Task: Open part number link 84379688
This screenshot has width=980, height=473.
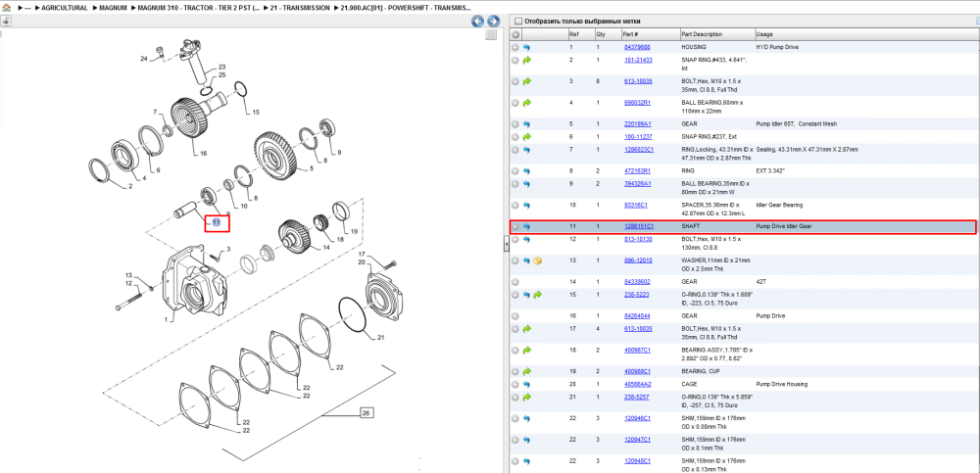Action: 637,47
